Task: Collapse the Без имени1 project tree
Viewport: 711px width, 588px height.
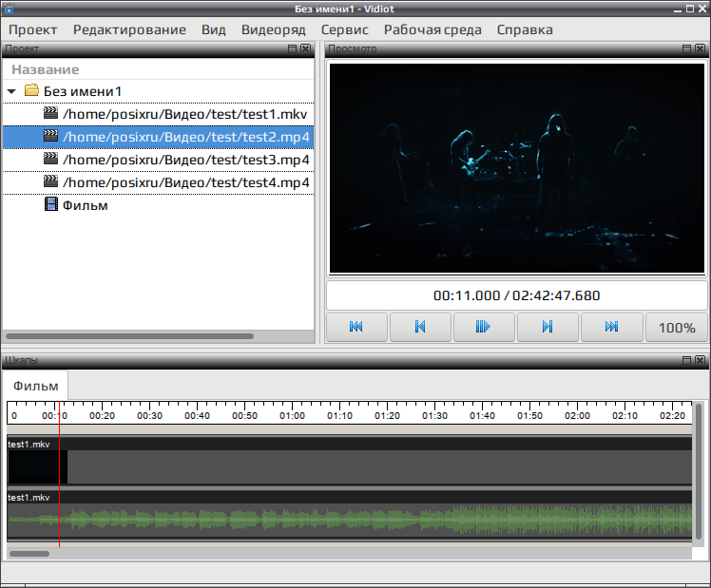Action: click(x=11, y=91)
